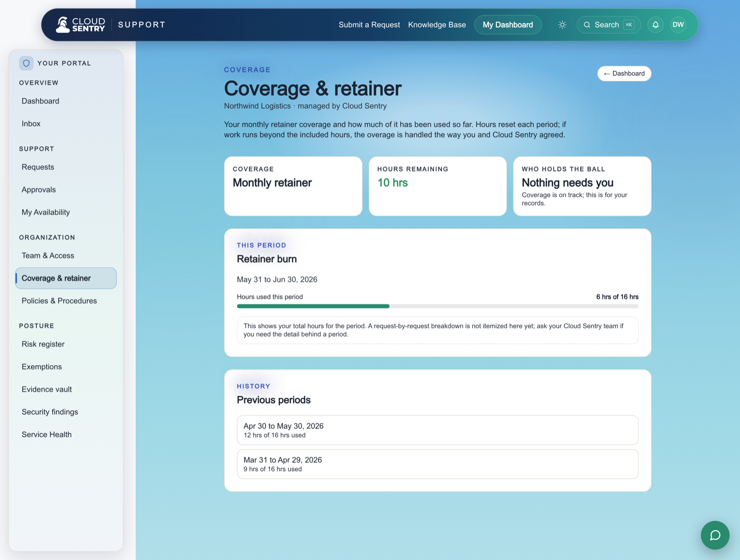Image resolution: width=740 pixels, height=560 pixels.
Task: Click the Cloud Sentry logo
Action: [80, 25]
